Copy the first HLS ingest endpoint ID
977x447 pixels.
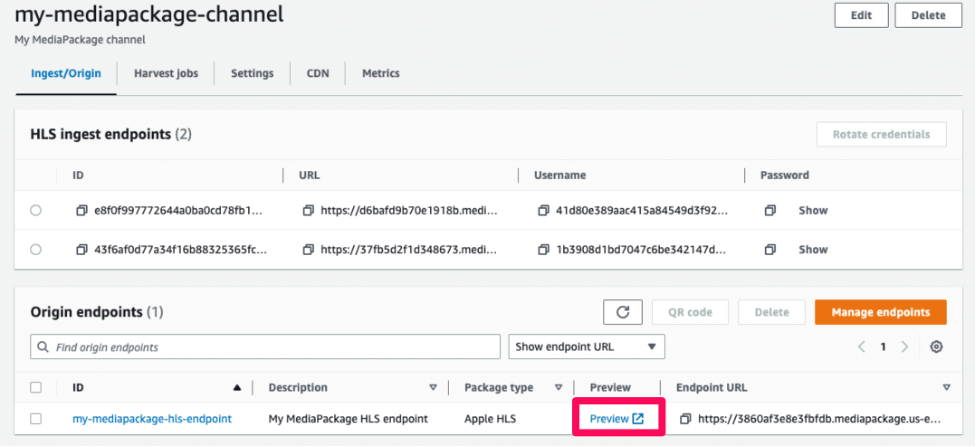[81, 211]
